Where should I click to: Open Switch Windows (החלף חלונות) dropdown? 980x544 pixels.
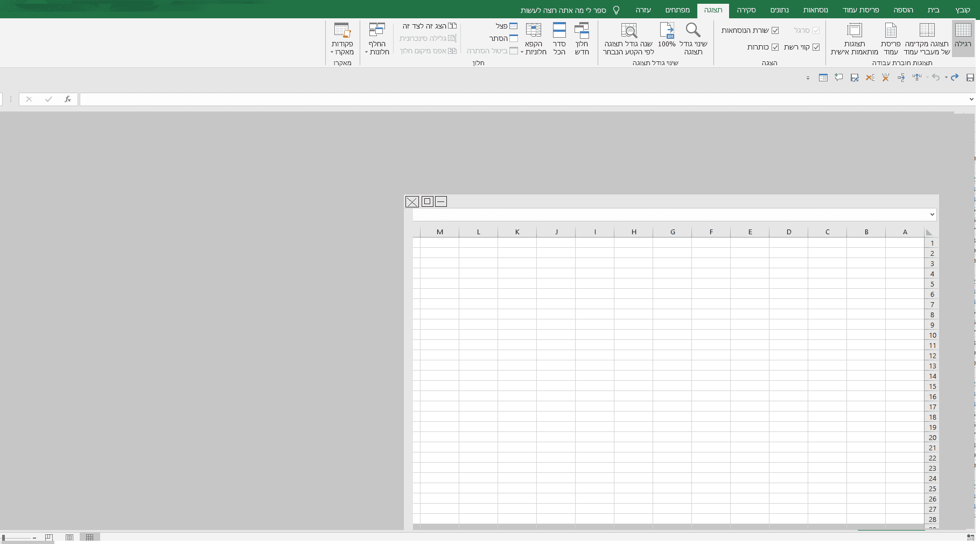tap(377, 38)
